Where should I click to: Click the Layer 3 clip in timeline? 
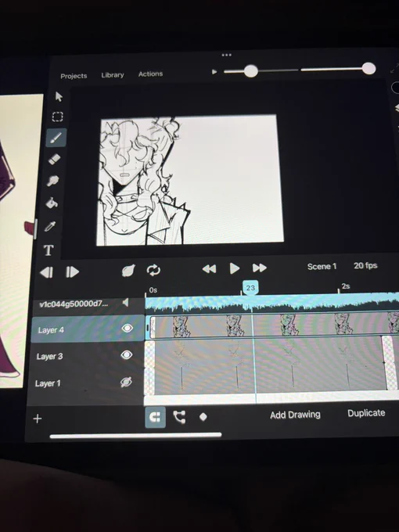[x=268, y=351]
